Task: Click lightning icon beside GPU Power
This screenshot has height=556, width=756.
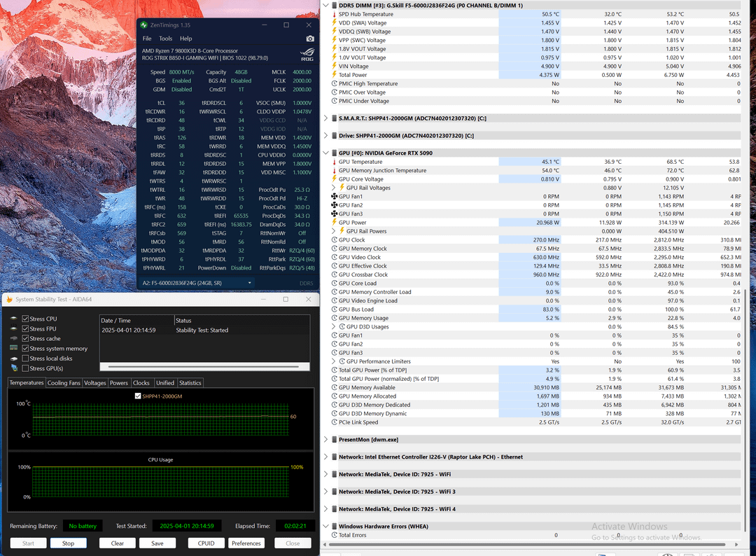Action: pyautogui.click(x=334, y=223)
